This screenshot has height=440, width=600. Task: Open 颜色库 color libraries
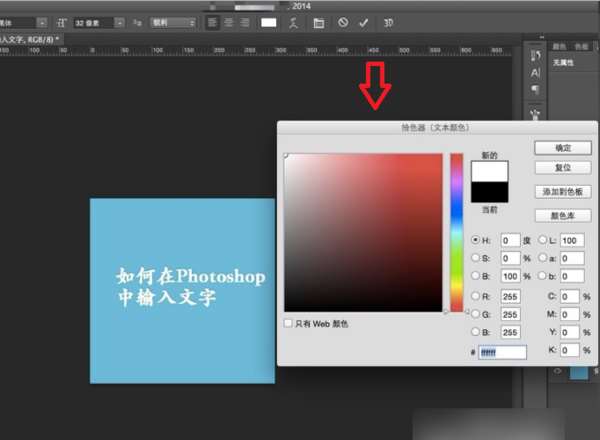point(563,216)
